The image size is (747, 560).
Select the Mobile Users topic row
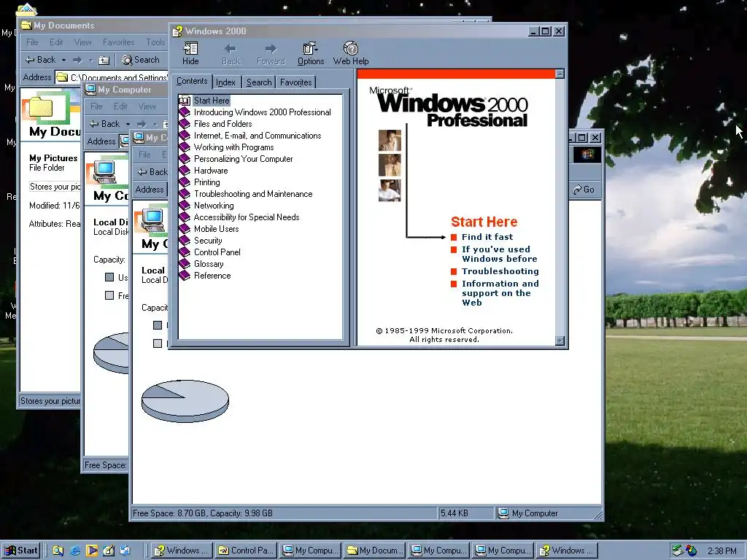[216, 229]
